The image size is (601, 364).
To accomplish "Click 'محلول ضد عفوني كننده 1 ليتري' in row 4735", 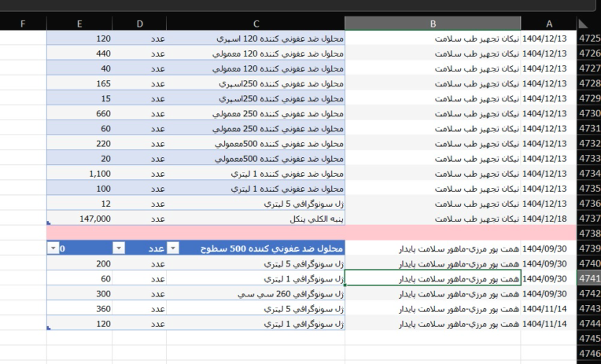I will [256, 189].
